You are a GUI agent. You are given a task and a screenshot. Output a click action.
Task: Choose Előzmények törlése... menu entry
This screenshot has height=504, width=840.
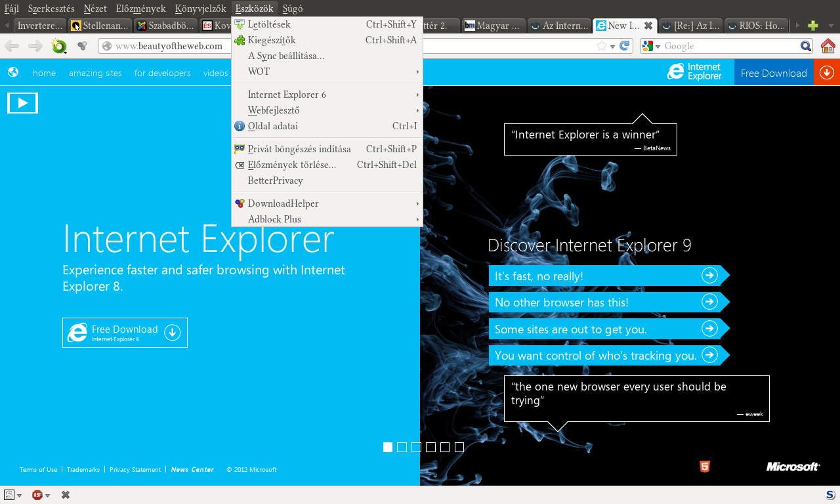327,165
